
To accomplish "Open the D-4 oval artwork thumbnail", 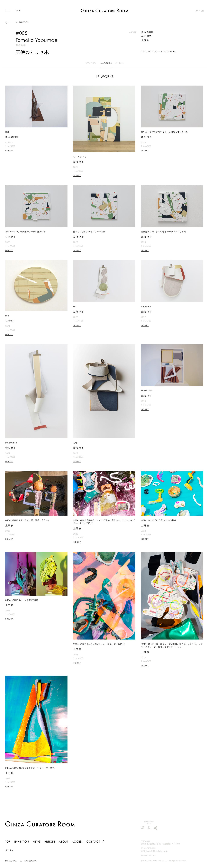I will (36, 285).
